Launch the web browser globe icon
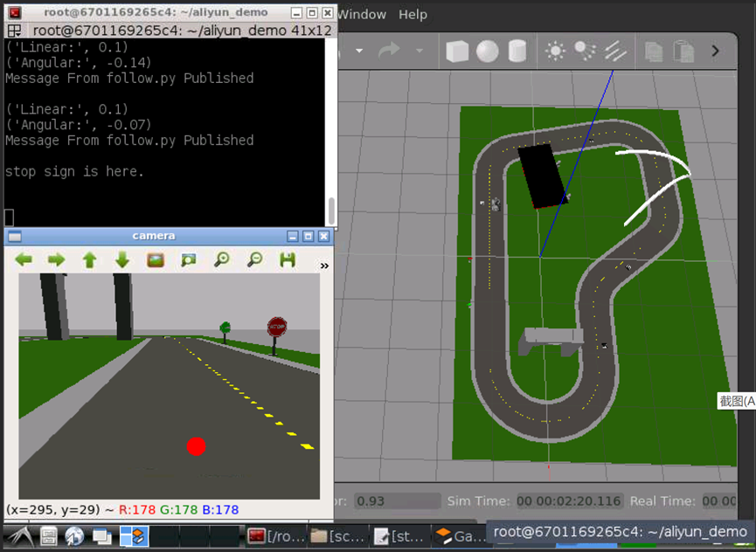Screen dimensions: 756x552 [x=75, y=536]
